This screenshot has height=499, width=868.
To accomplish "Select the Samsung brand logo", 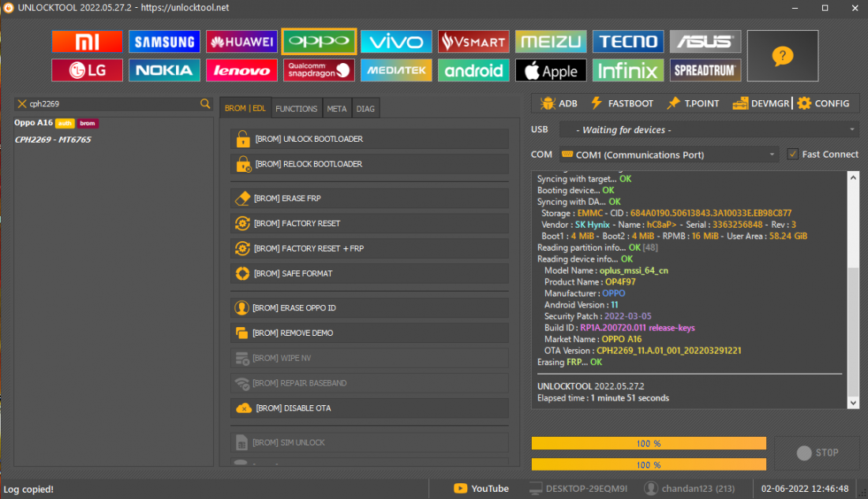I will point(164,42).
